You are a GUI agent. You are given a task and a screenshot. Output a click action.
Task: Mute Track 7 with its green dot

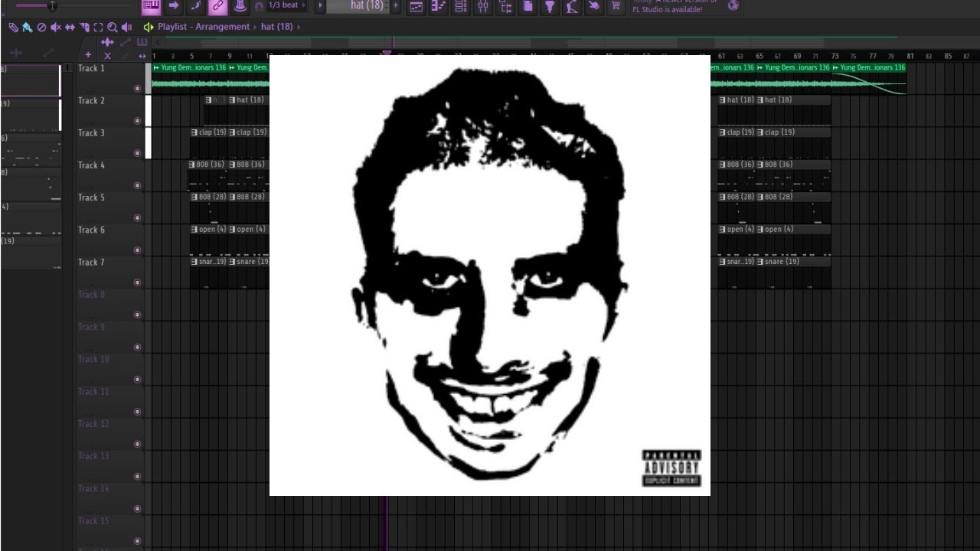coord(138,282)
